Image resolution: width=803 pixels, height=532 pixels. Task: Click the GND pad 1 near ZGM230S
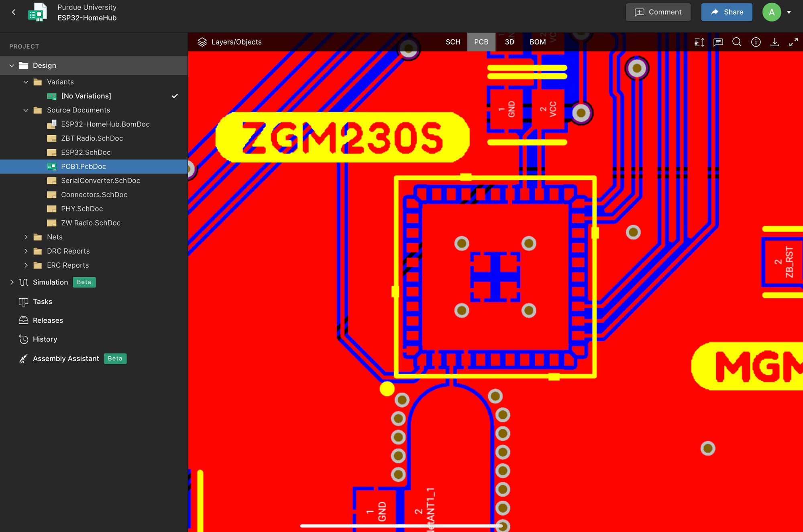click(506, 109)
